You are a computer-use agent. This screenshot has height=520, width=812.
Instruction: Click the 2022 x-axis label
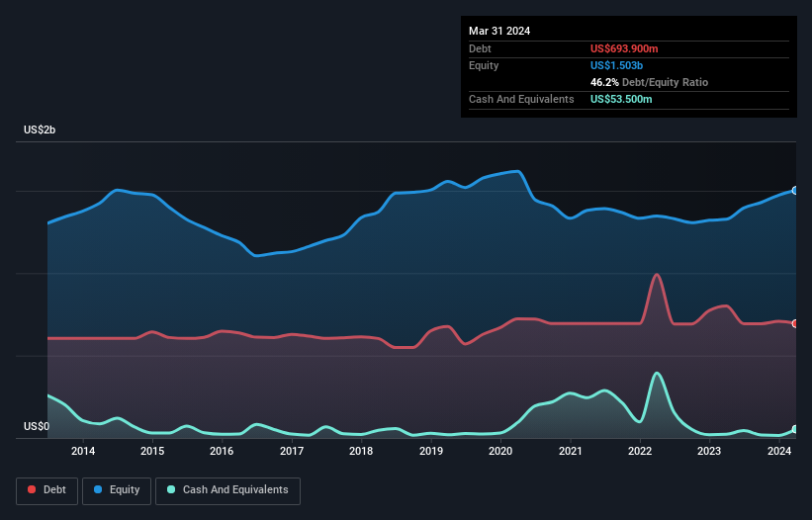coord(640,451)
